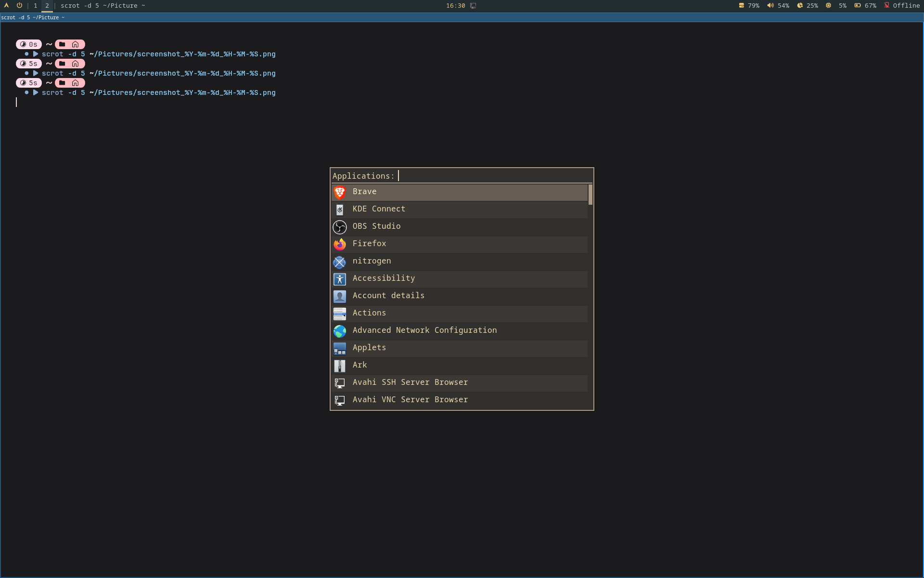Click the volume icon showing 54%
The height and width of the screenshot is (578, 924).
770,5
